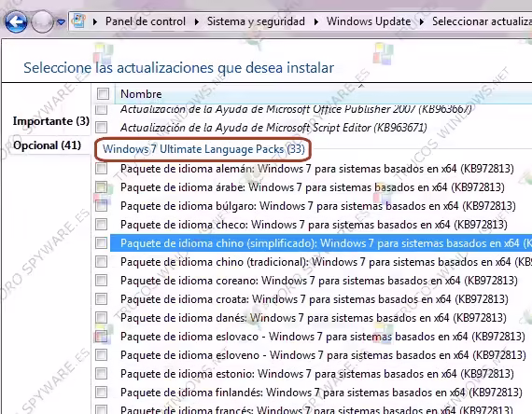
Task: Sort by the Nombre column header
Action: tap(141, 94)
